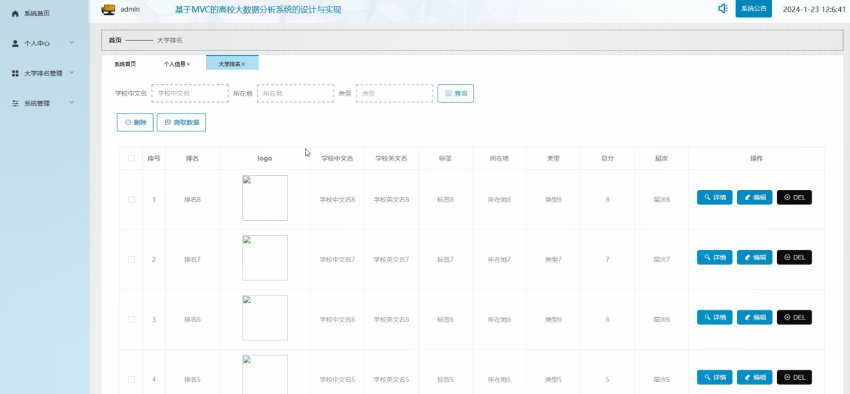Click the cell 学校中文名8

(337, 199)
